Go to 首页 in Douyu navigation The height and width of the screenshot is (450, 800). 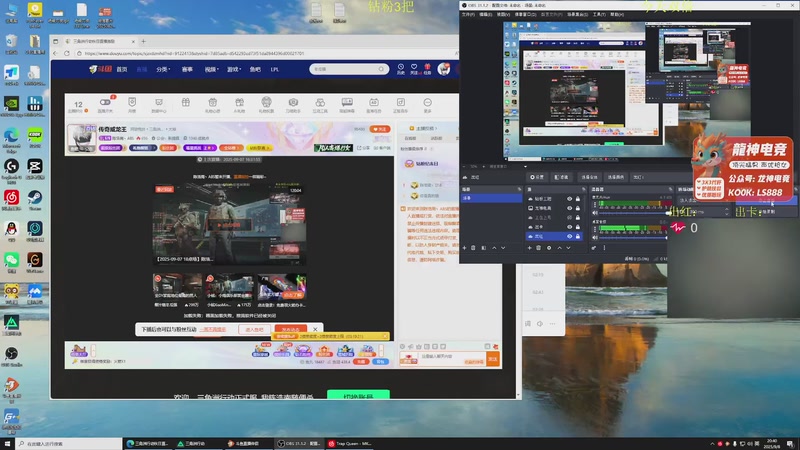122,69
